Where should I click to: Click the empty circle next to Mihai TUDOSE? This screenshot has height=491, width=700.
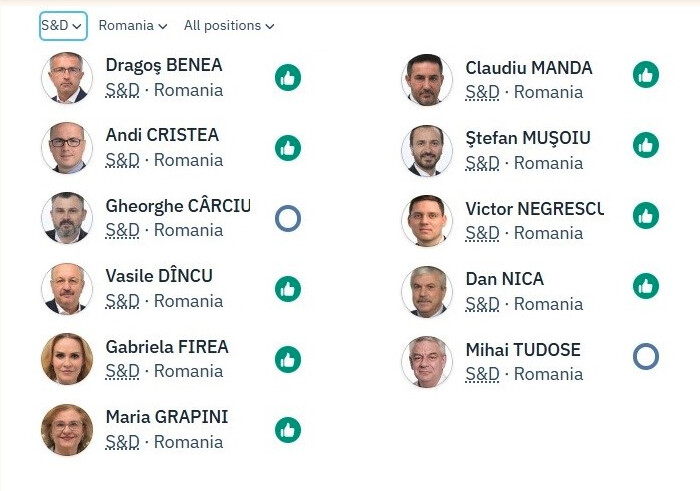(x=646, y=356)
